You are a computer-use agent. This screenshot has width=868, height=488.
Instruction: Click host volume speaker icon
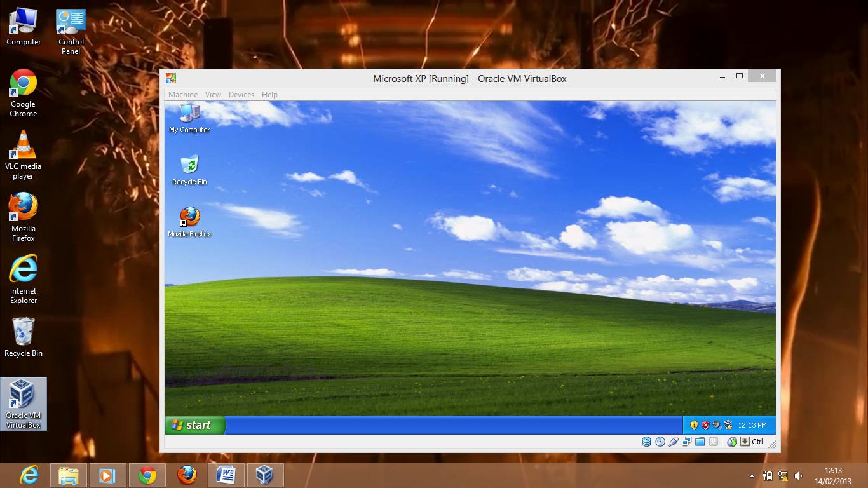798,475
